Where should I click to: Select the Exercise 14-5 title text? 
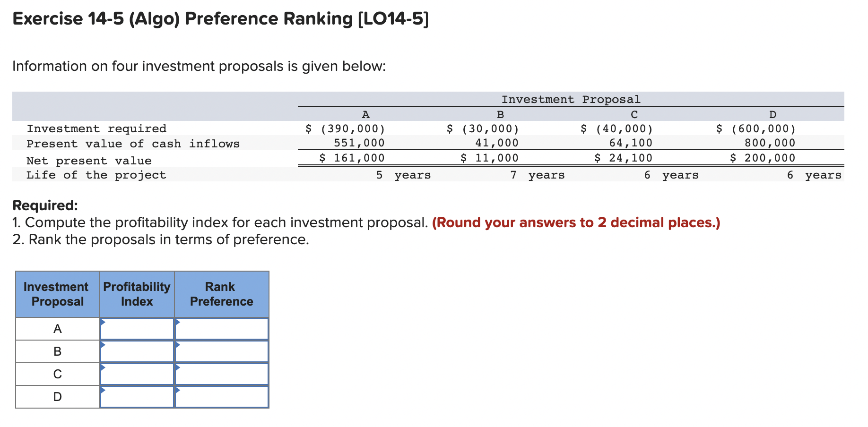click(219, 18)
